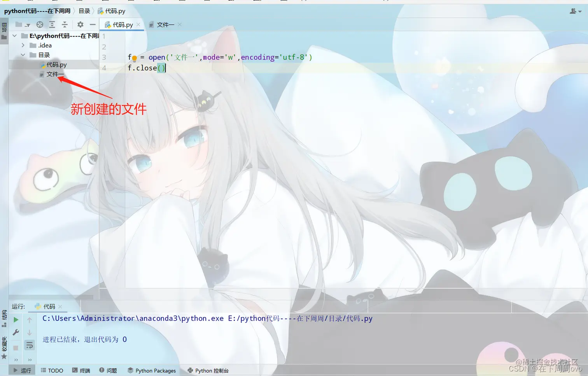Viewport: 588px width, 376px height.
Task: Select 文件一 in the project tree
Action: coord(52,74)
